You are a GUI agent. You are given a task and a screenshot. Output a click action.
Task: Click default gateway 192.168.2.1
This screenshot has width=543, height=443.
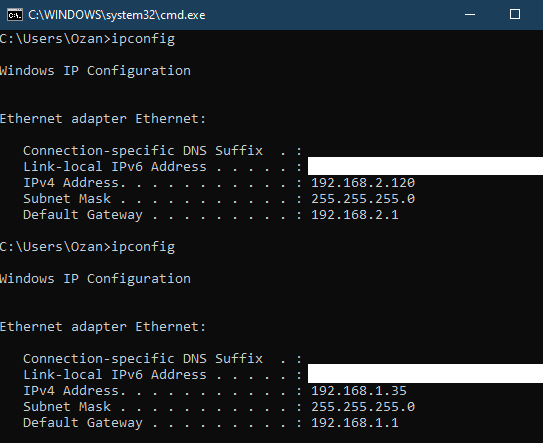click(x=355, y=215)
